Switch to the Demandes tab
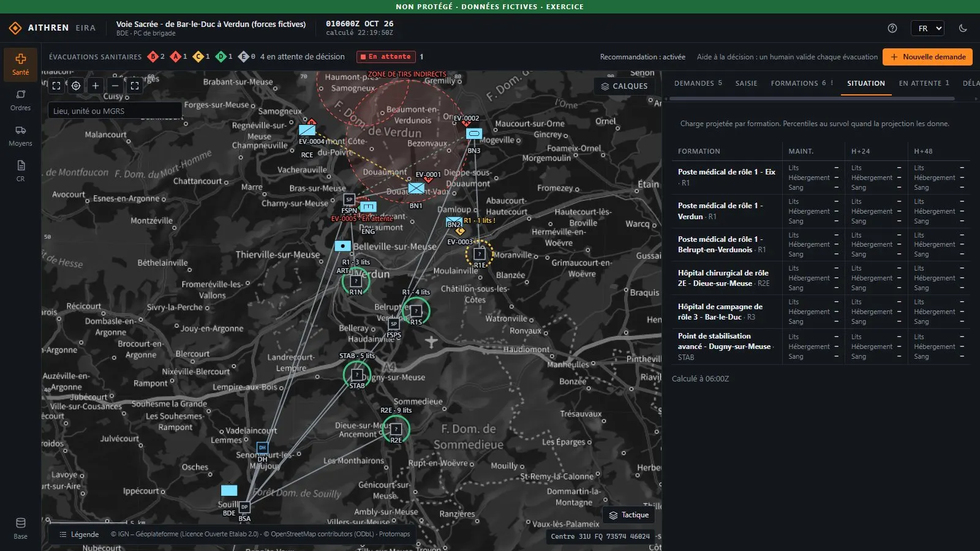 point(698,83)
